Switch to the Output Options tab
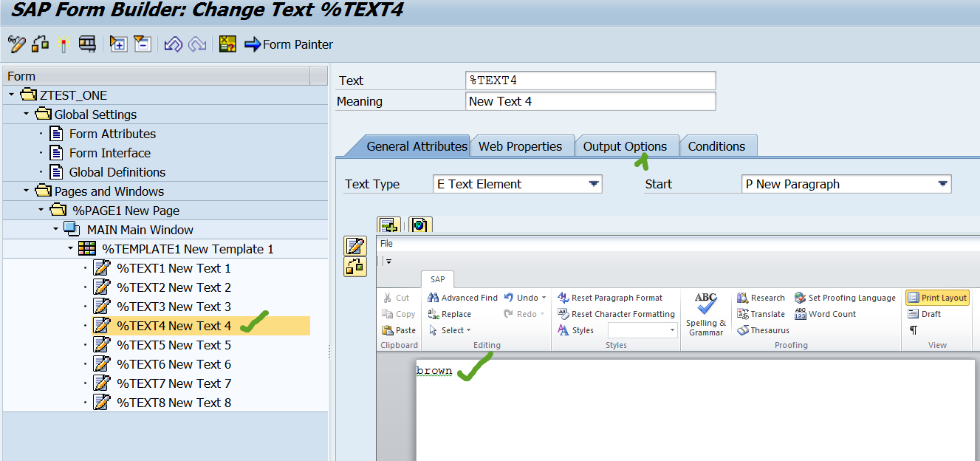Screen dimensions: 980x461 [x=627, y=146]
